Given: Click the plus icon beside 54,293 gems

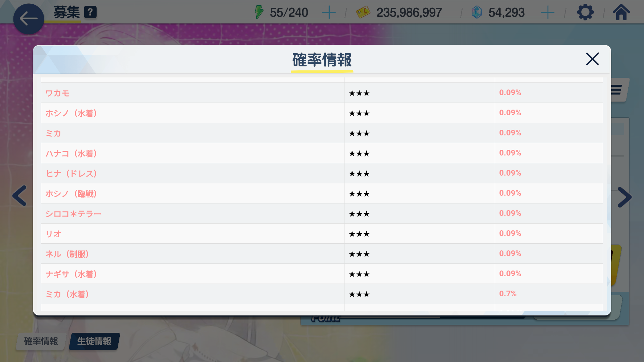Looking at the screenshot, I should point(547,13).
